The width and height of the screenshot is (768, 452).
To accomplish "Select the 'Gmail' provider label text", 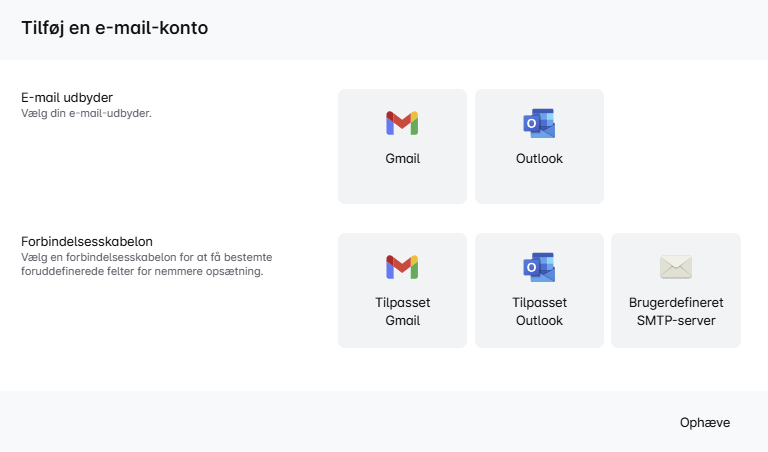I will point(402,159).
